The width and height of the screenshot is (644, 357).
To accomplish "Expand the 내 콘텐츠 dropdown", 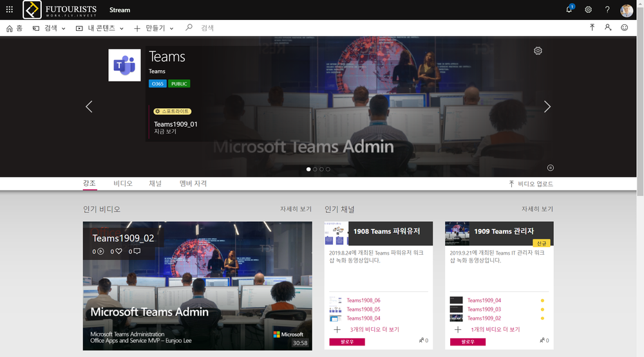I will coord(100,28).
